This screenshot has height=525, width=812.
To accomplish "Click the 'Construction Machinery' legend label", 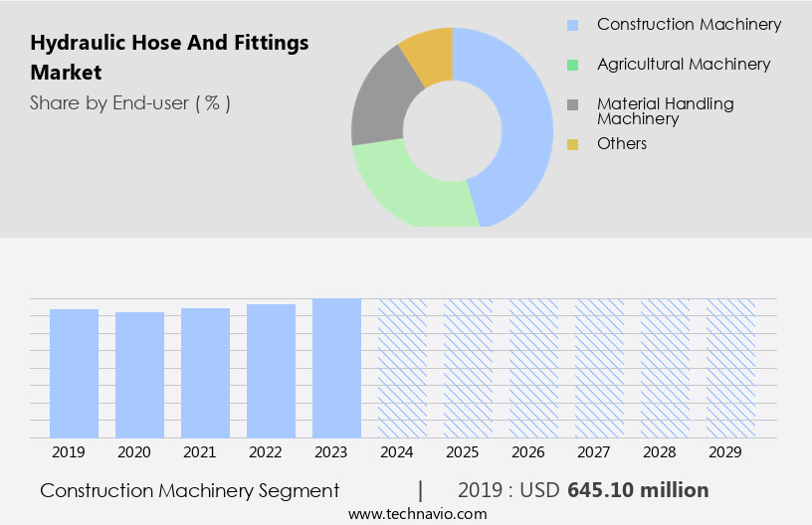I will (x=689, y=25).
